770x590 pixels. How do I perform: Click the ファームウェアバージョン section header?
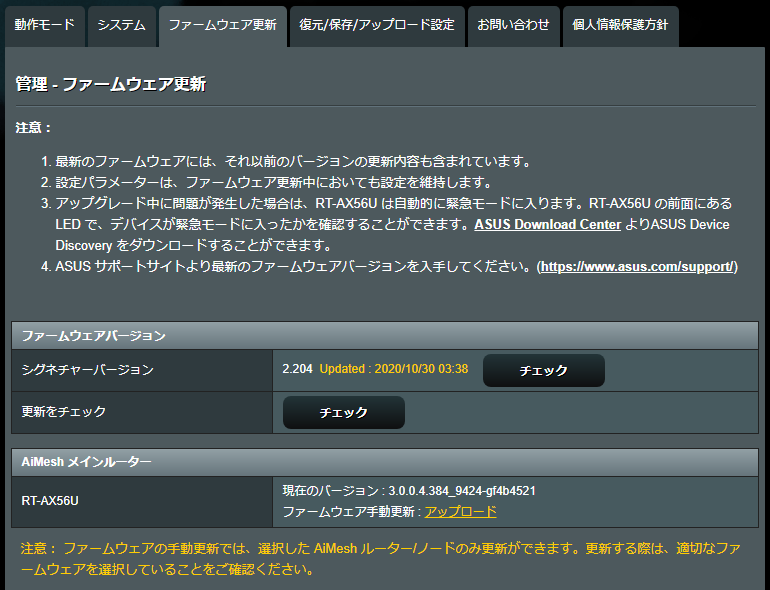94,335
